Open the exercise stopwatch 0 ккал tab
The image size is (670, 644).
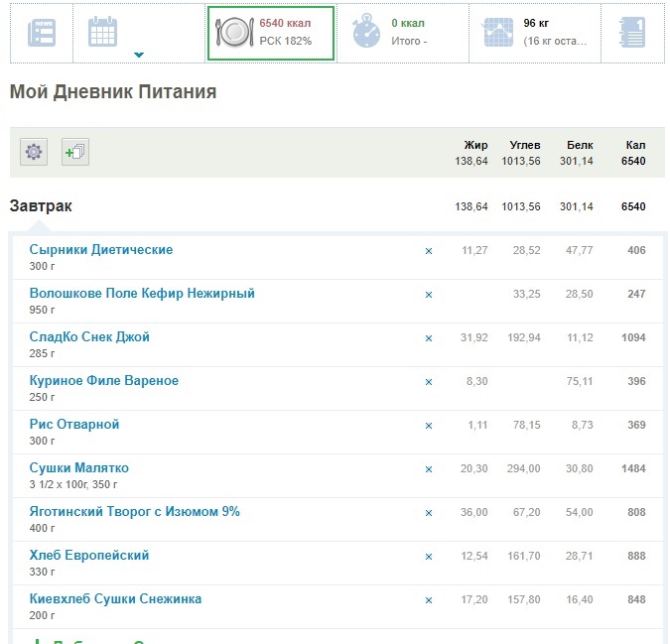point(400,33)
